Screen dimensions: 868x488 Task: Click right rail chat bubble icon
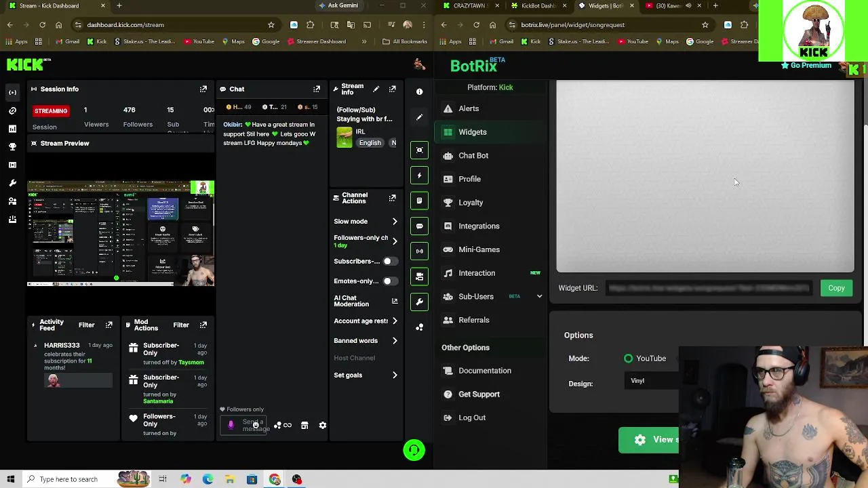[419, 226]
